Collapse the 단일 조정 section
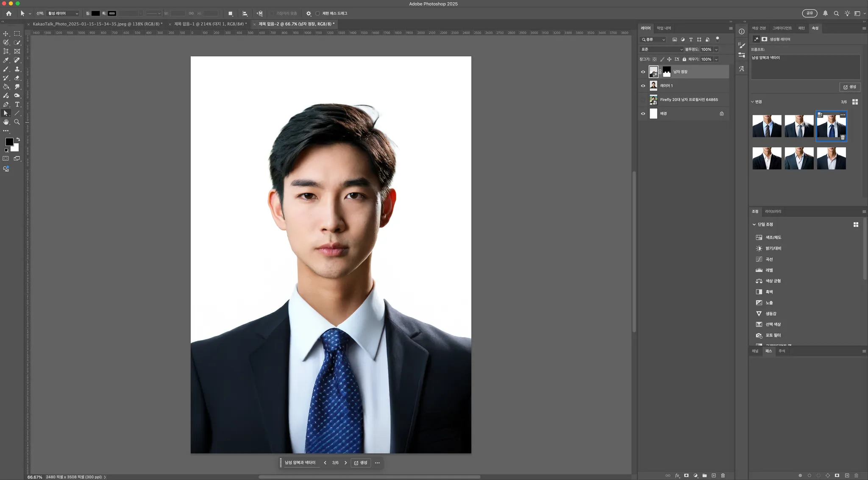Viewport: 868px width, 480px height. coord(754,224)
